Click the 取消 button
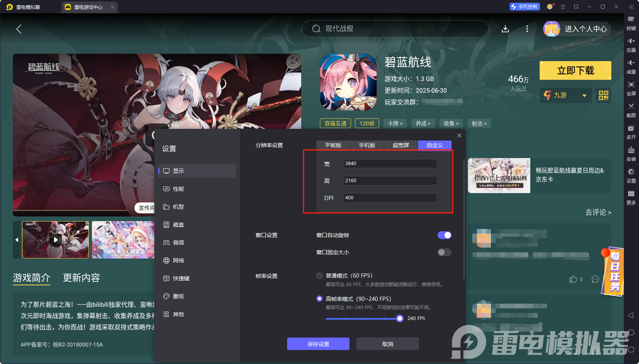Screen dimensions: 639x364 click(388, 344)
